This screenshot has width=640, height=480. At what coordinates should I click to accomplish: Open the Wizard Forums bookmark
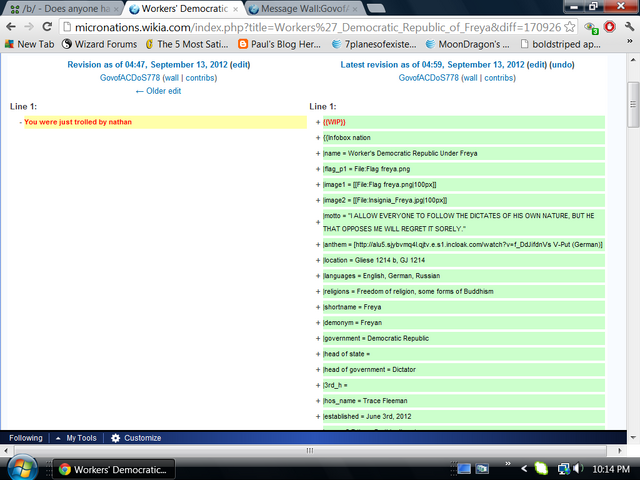99,44
